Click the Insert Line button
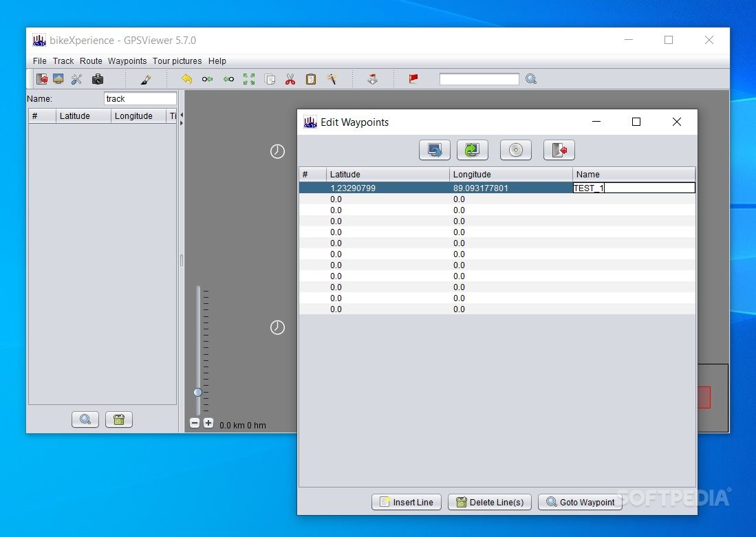This screenshot has height=537, width=756. coord(407,502)
